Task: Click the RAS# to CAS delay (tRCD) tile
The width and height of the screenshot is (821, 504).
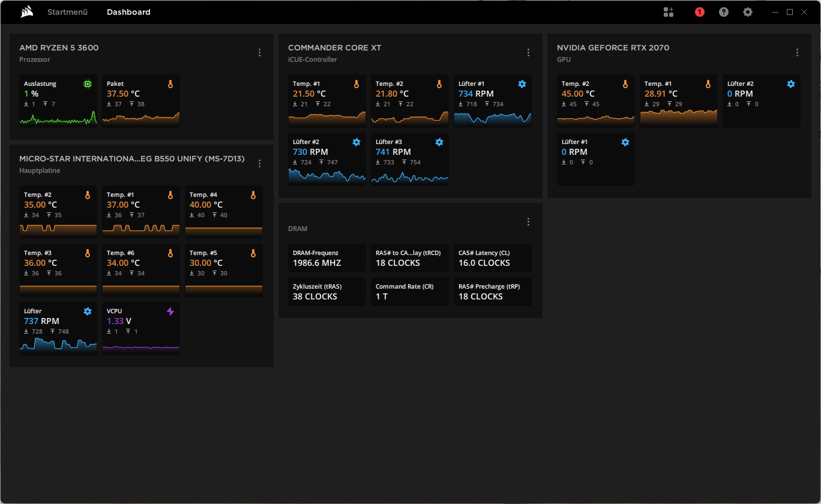Action: point(410,258)
